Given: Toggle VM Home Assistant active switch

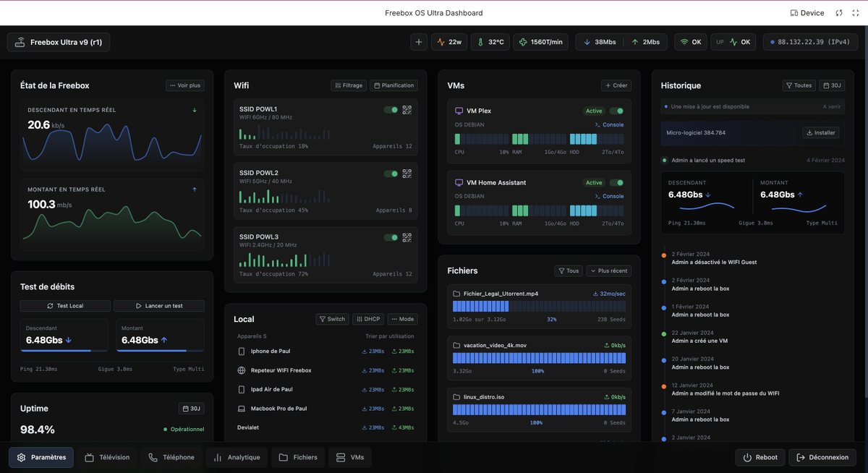Looking at the screenshot, I should (616, 182).
